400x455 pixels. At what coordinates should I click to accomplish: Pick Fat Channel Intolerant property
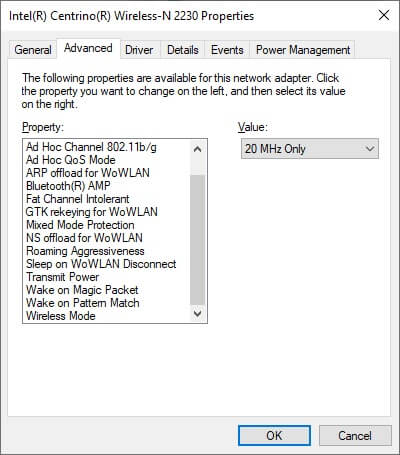pos(77,199)
